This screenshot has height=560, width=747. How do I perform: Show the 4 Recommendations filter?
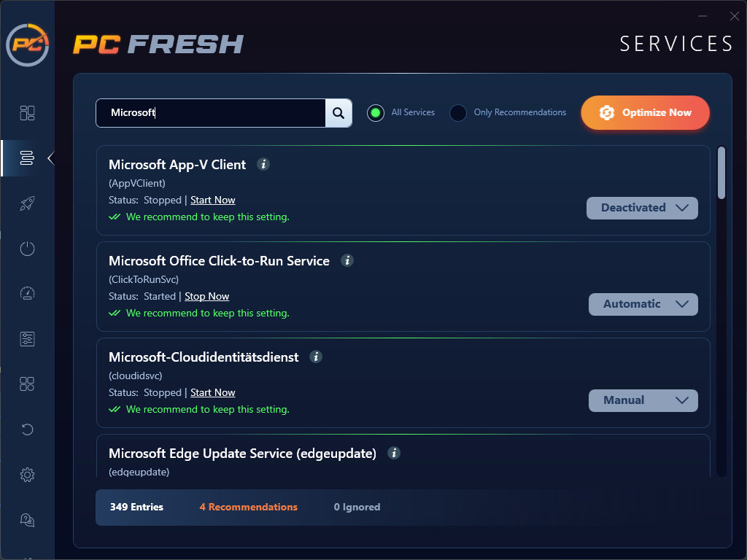coord(248,507)
